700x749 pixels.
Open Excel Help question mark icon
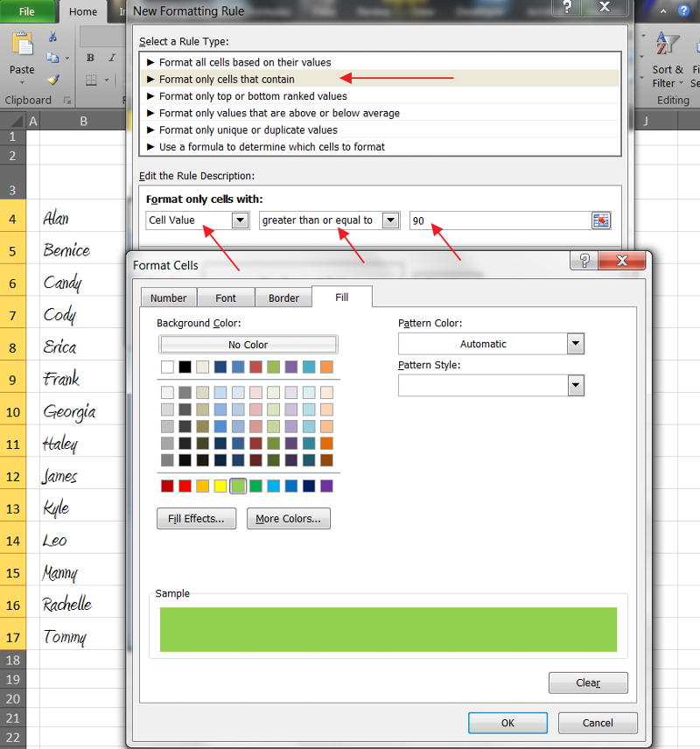coord(684,10)
